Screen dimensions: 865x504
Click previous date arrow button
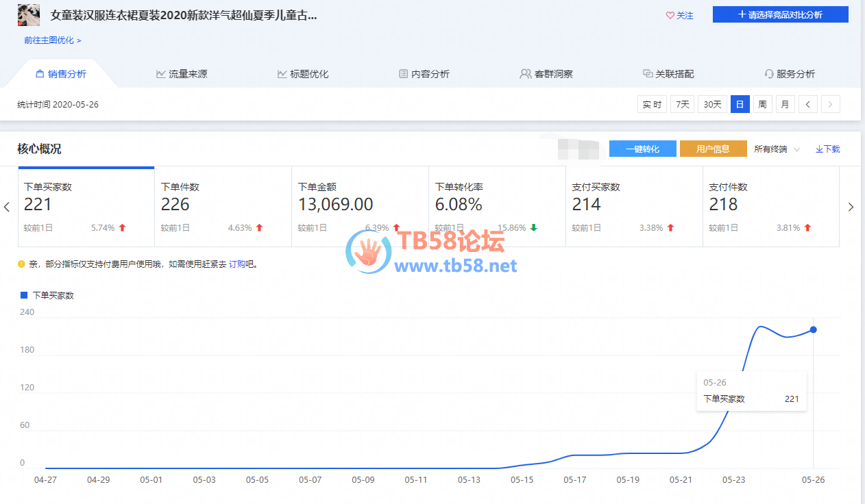click(x=808, y=104)
